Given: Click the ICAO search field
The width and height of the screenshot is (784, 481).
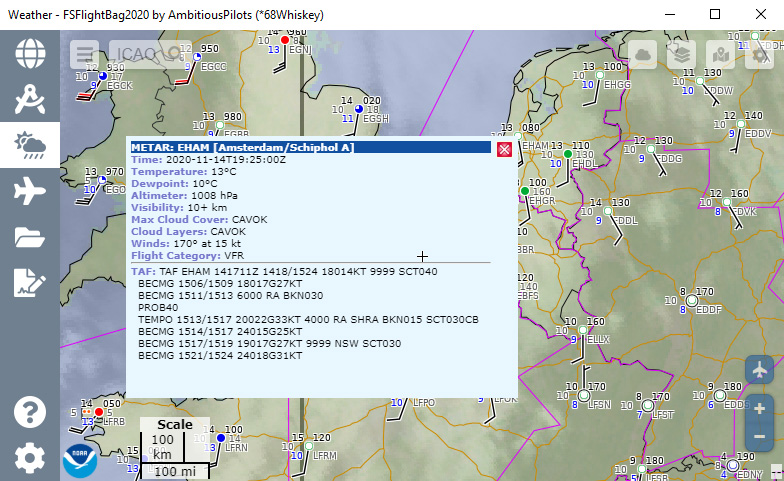Looking at the screenshot, I should 150,54.
